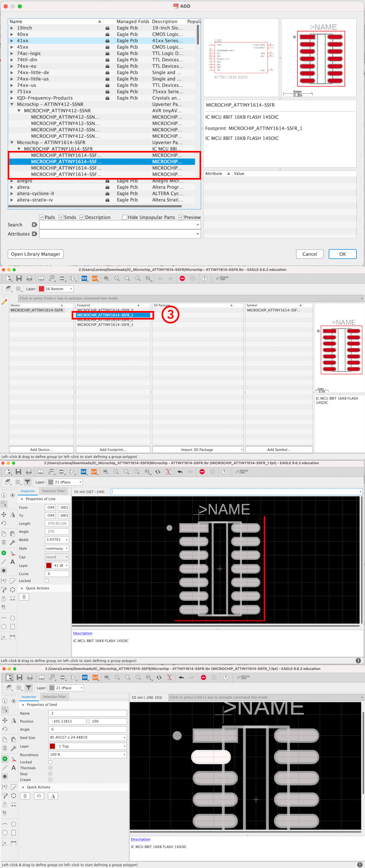365x868 pixels.
Task: Open the Style continuous dropdown
Action: (57, 548)
